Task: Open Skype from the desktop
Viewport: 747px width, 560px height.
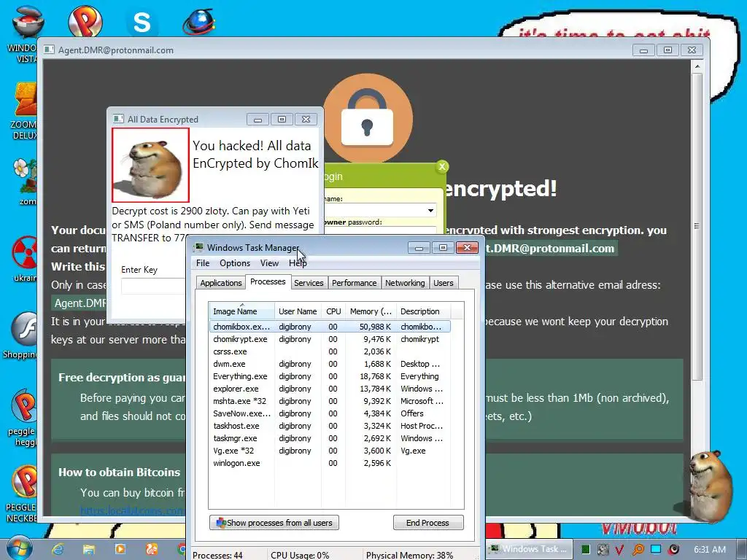Action: (x=142, y=22)
